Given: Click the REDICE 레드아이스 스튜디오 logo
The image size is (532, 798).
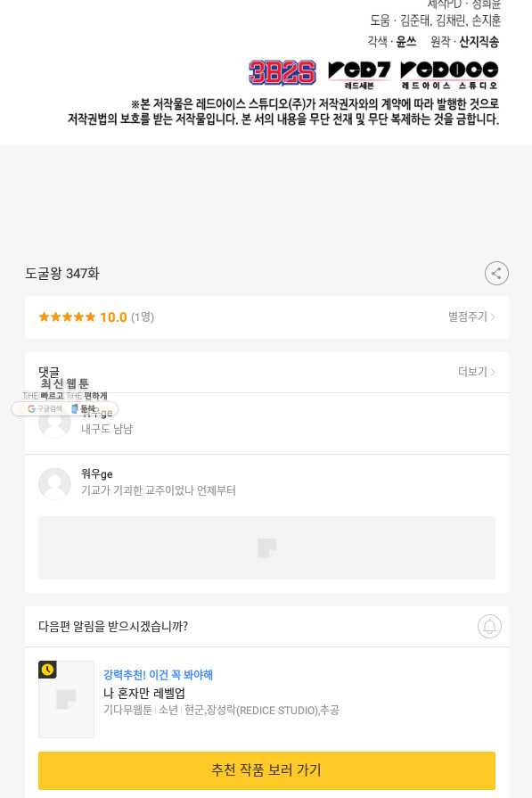Looking at the screenshot, I should (450, 74).
